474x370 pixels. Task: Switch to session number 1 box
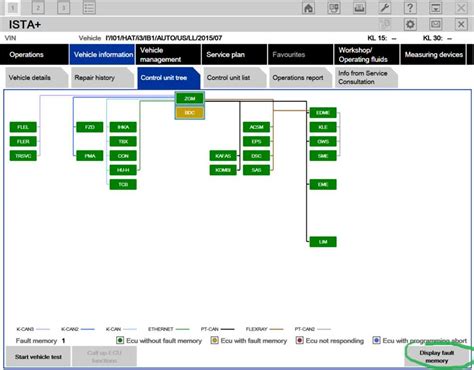[x=13, y=8]
